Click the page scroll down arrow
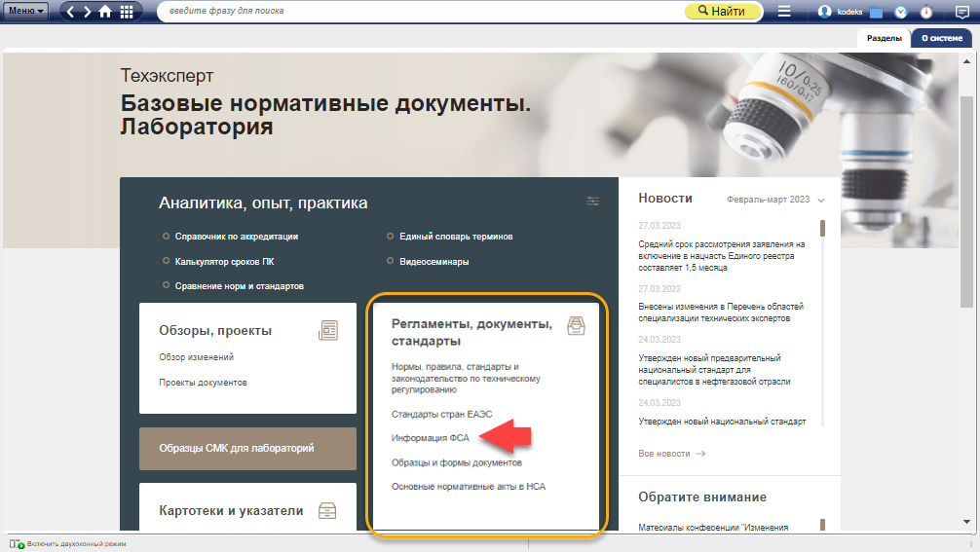The height and width of the screenshot is (552, 980). [966, 522]
